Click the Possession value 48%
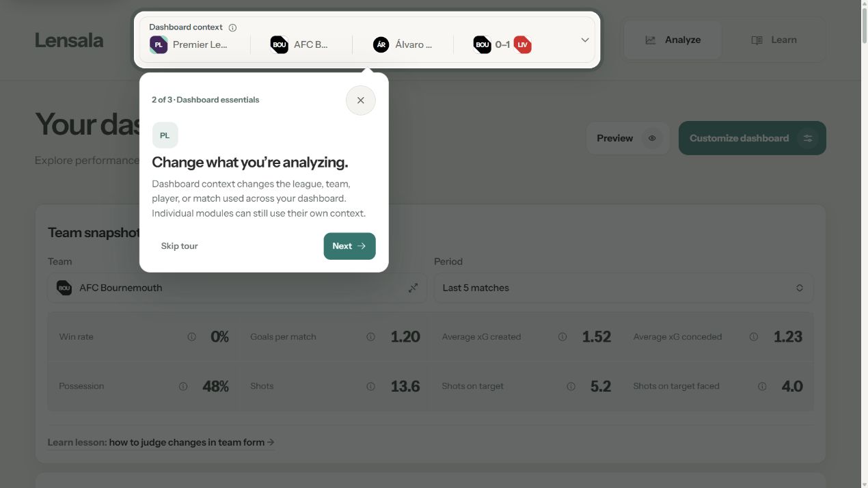 pyautogui.click(x=216, y=386)
